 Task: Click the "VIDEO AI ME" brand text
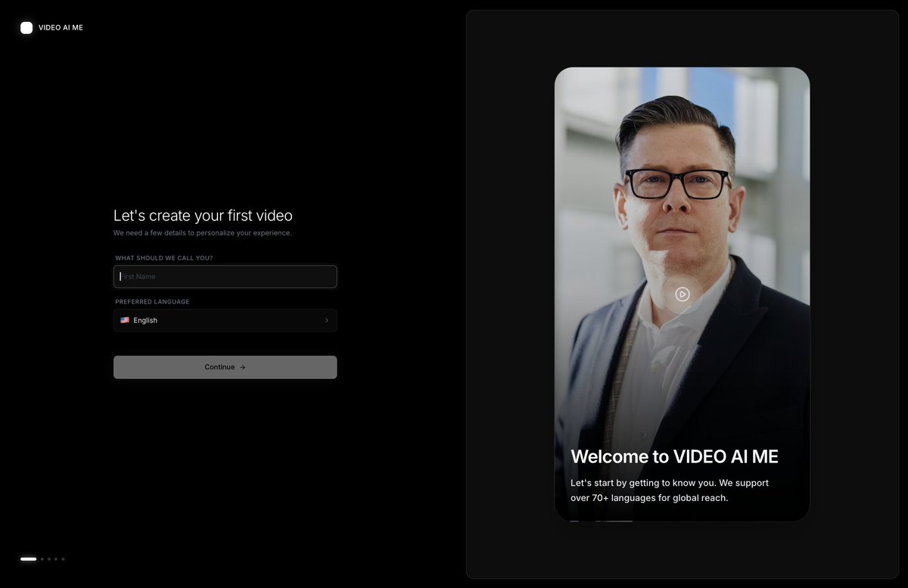tap(61, 28)
